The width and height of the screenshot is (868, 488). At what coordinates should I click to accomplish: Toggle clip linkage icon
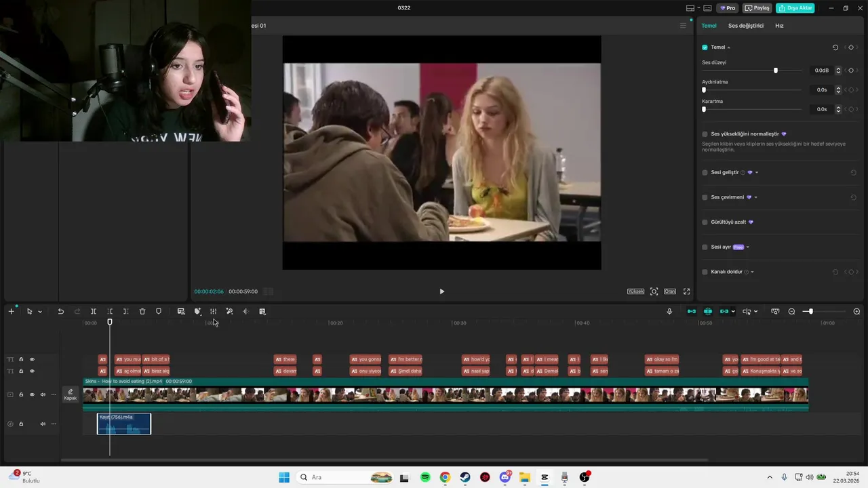pyautogui.click(x=724, y=311)
